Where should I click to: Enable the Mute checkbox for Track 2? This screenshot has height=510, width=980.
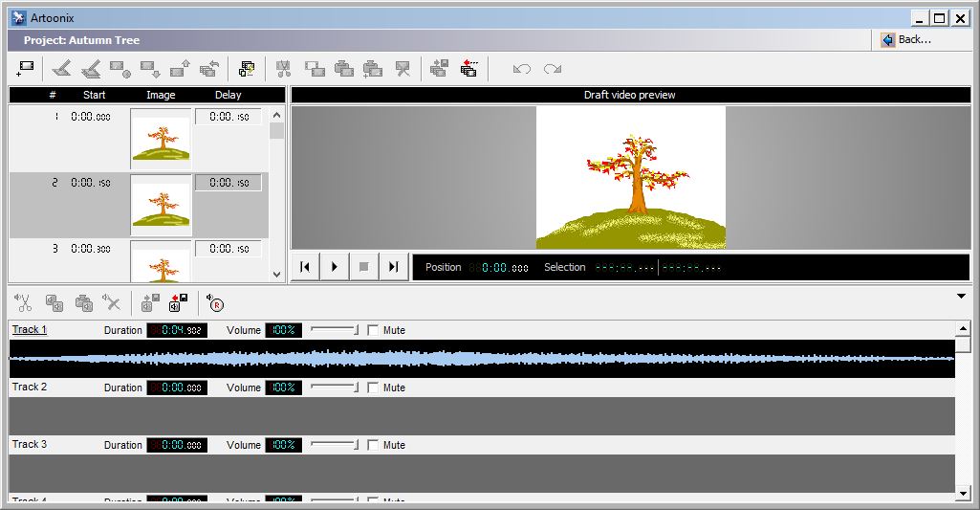(373, 388)
